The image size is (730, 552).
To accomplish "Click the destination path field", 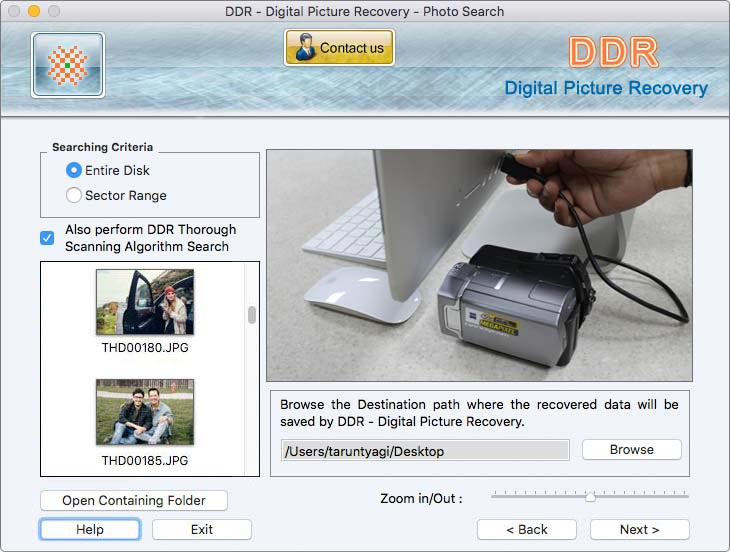I will pos(425,451).
